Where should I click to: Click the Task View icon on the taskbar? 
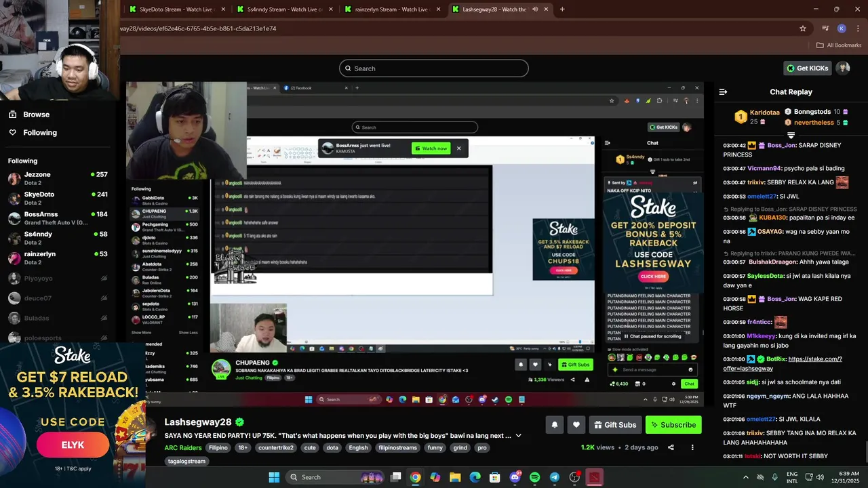coord(396,477)
